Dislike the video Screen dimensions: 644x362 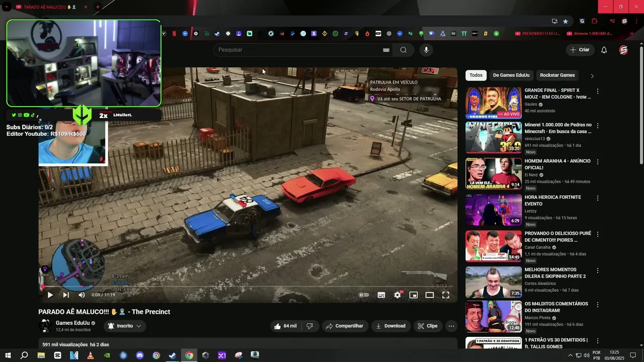coord(310,326)
